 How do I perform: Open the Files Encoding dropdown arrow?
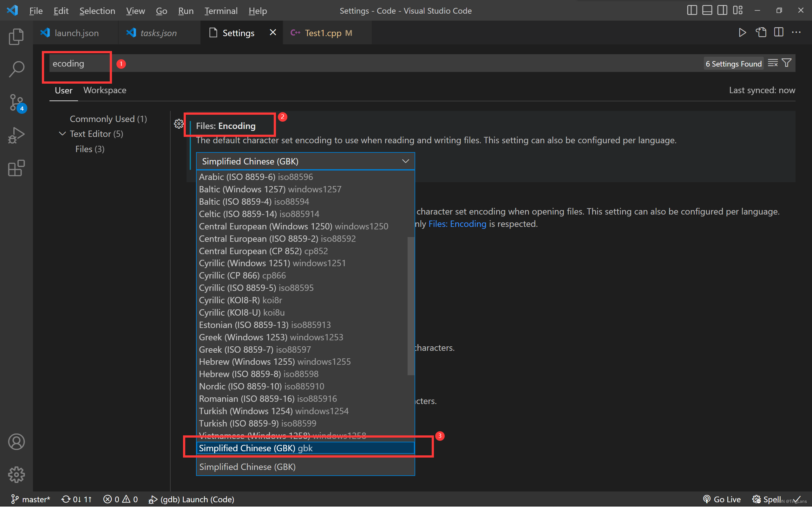[x=405, y=161]
